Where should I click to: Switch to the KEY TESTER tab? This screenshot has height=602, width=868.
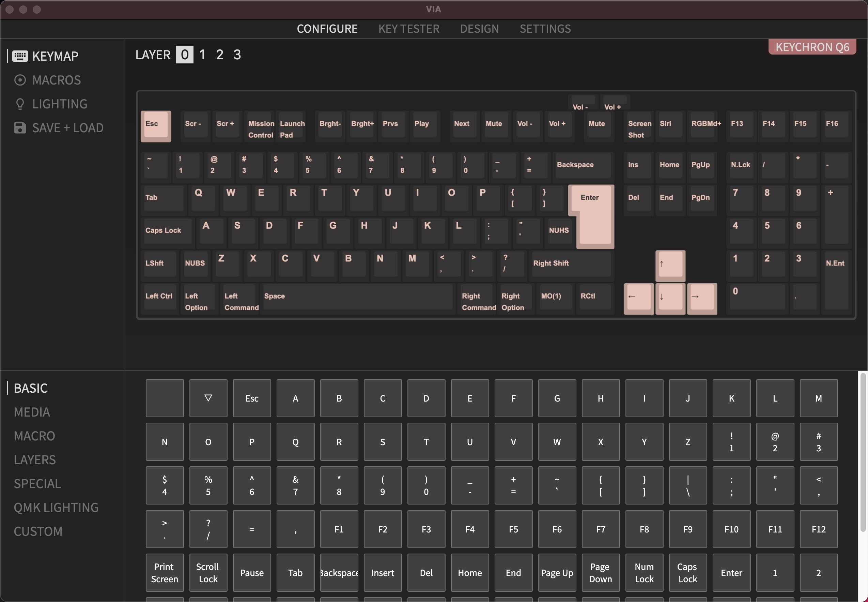click(408, 28)
